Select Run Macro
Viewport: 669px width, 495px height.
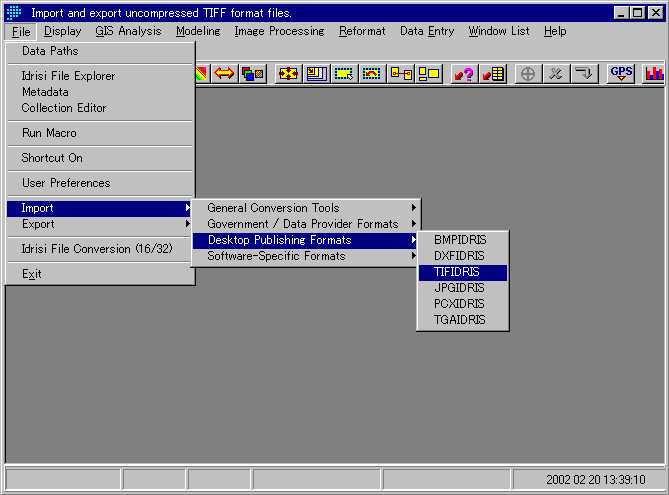pos(101,133)
